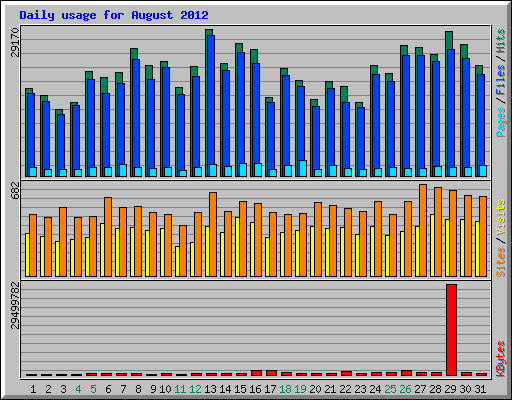Click day label 30 on the x-axis
The width and height of the screenshot is (512, 400).
pyautogui.click(x=465, y=389)
